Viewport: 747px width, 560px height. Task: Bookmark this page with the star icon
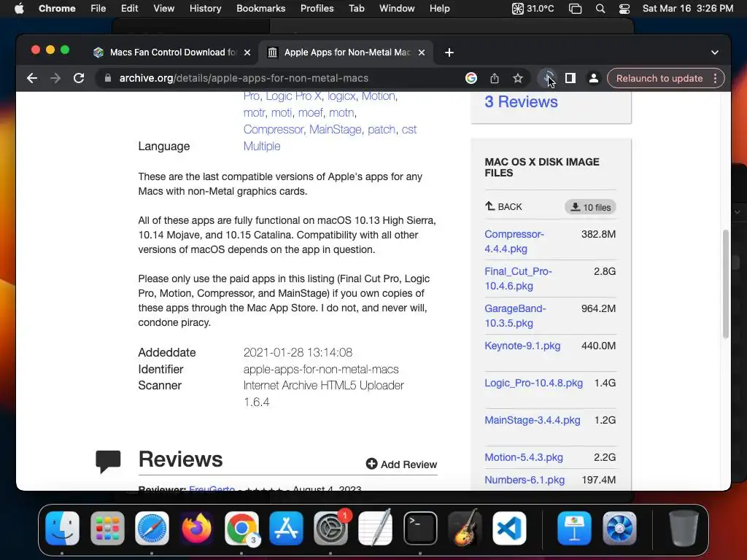[518, 78]
